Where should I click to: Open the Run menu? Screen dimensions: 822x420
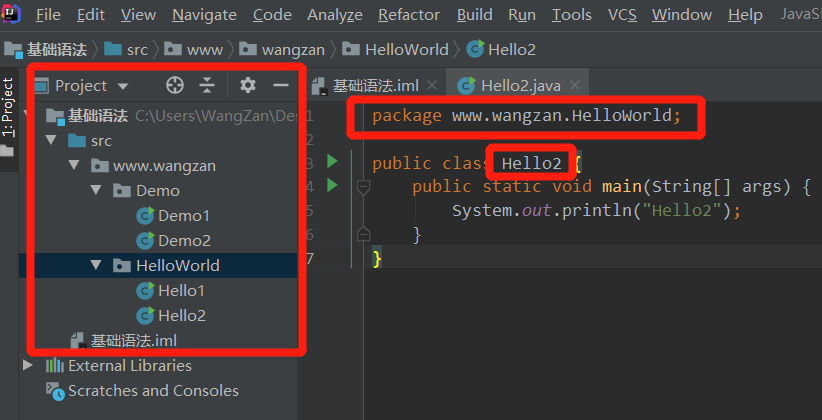click(x=522, y=15)
